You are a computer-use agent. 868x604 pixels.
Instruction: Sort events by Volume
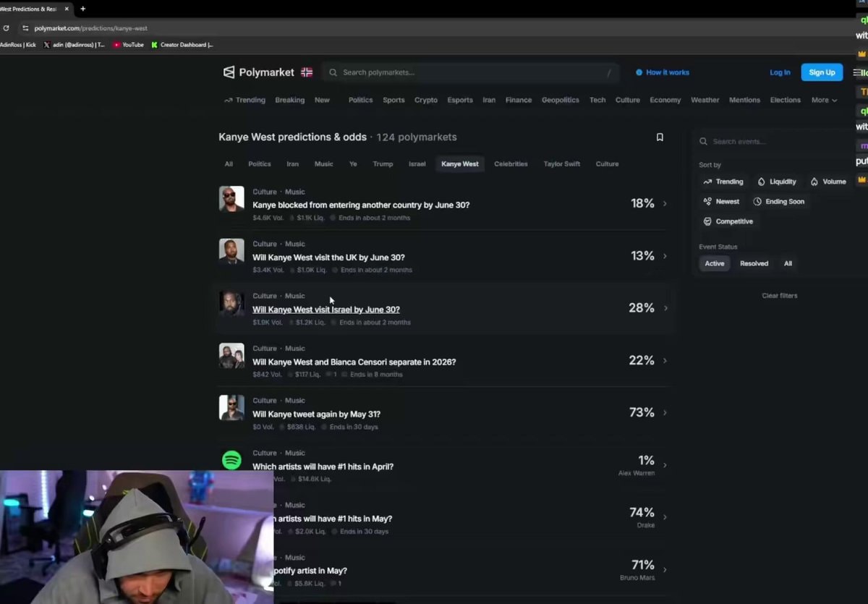[828, 182]
